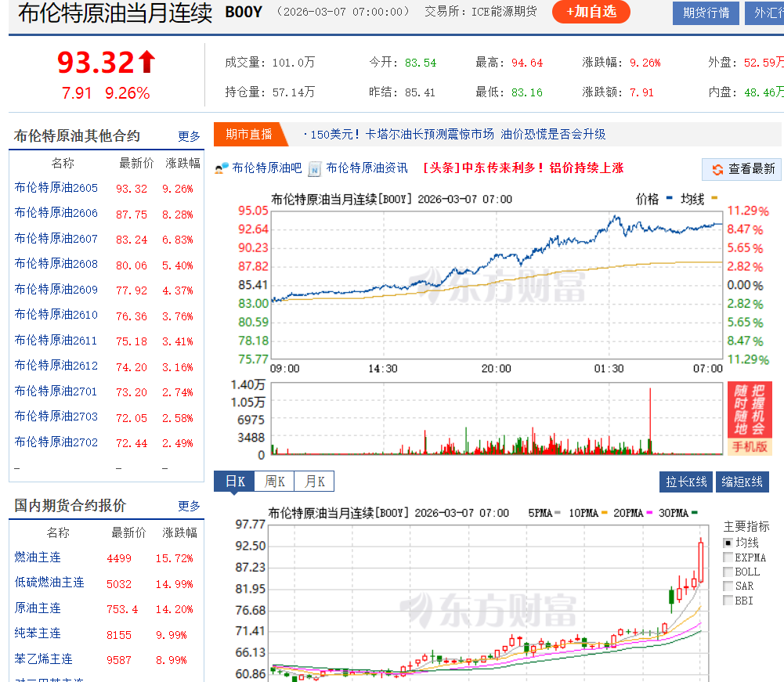Enable the EXPMA indicator checkbox
Viewport: 784px width, 682px height.
pos(728,558)
